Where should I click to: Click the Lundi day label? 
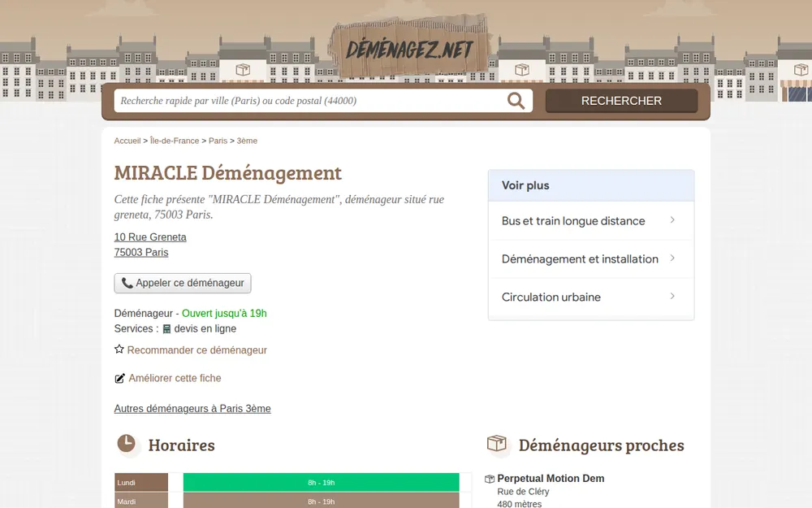(141, 482)
